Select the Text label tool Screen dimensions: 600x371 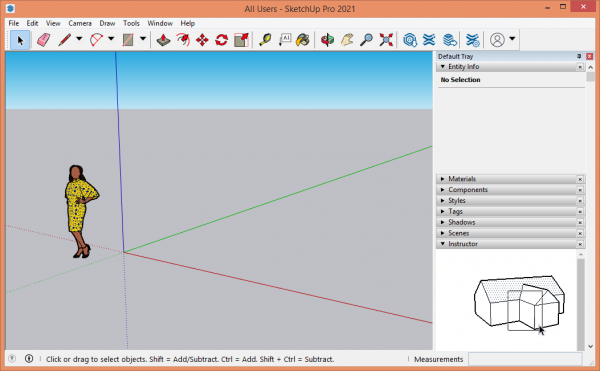coord(284,40)
